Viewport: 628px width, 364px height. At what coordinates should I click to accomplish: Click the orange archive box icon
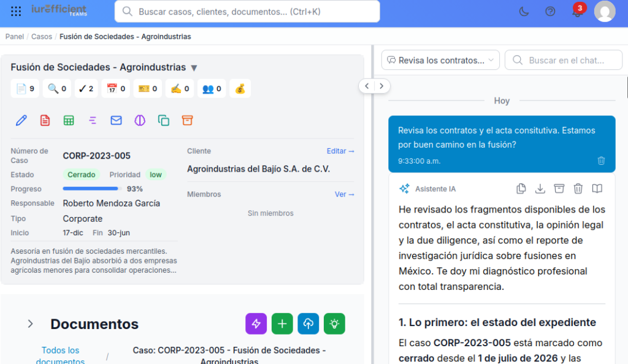coord(187,120)
